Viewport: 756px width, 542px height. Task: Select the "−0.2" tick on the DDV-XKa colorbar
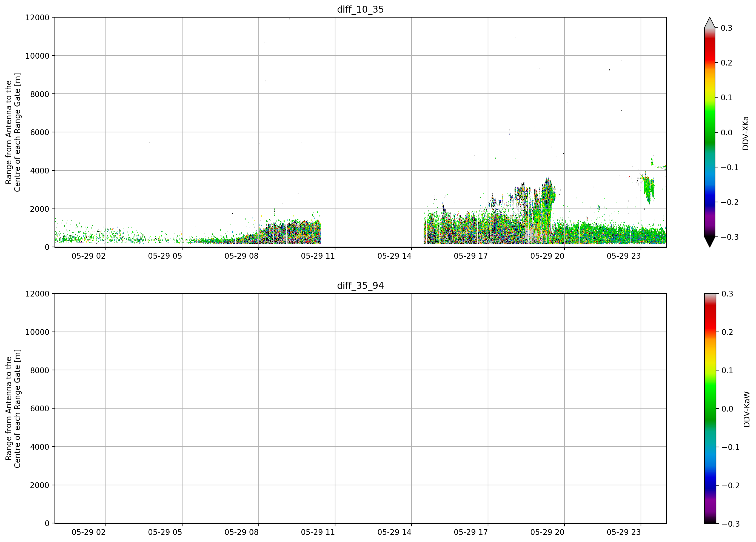(730, 202)
